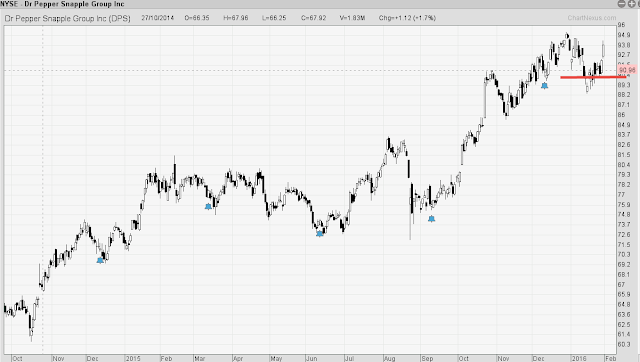Click the volume value V=1.83M
This screenshot has width=640, height=362.
pyautogui.click(x=352, y=18)
